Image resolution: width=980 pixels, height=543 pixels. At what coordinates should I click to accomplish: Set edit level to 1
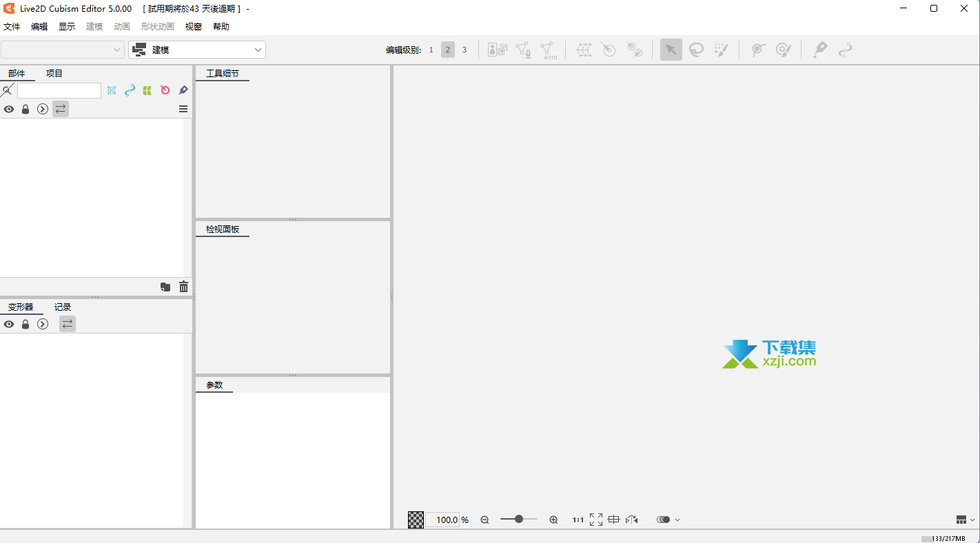pyautogui.click(x=431, y=50)
